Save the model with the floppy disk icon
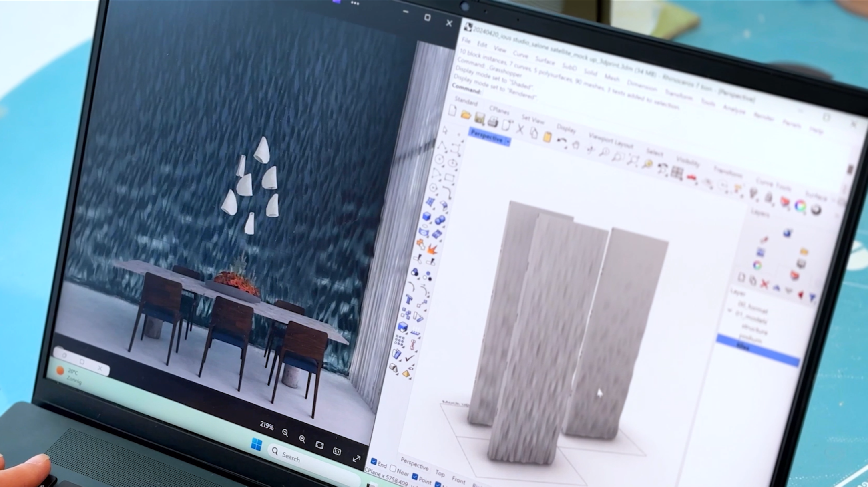This screenshot has height=487, width=868. click(479, 119)
